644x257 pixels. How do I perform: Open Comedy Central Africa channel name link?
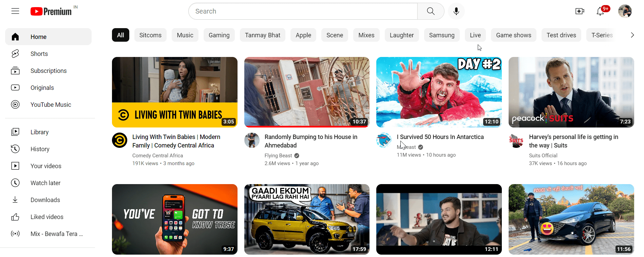coord(157,155)
